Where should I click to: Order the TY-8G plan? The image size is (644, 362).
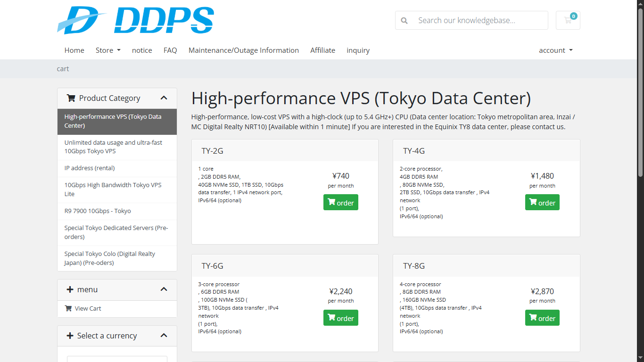[542, 318]
